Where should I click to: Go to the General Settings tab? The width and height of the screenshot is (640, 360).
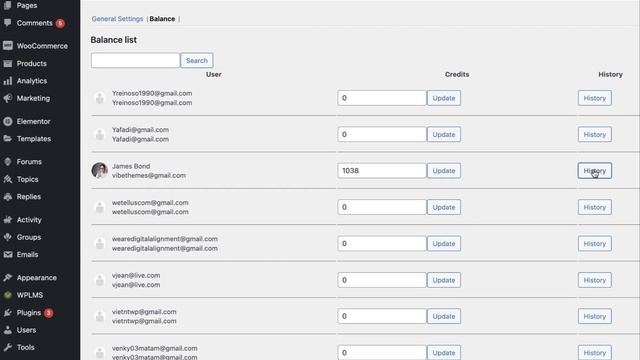[117, 19]
